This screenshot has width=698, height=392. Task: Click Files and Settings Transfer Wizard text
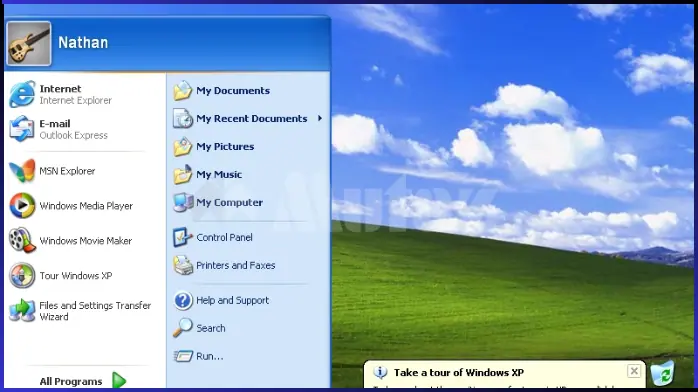95,311
